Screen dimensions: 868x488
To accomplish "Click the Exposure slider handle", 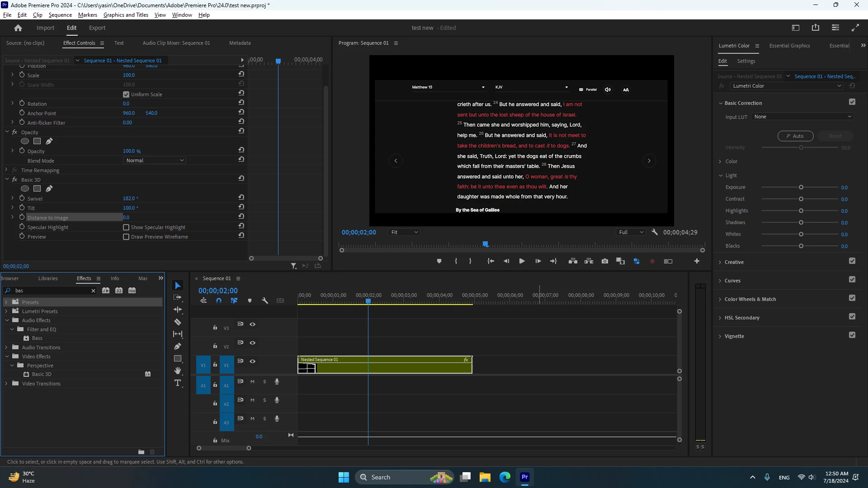I will coord(801,187).
